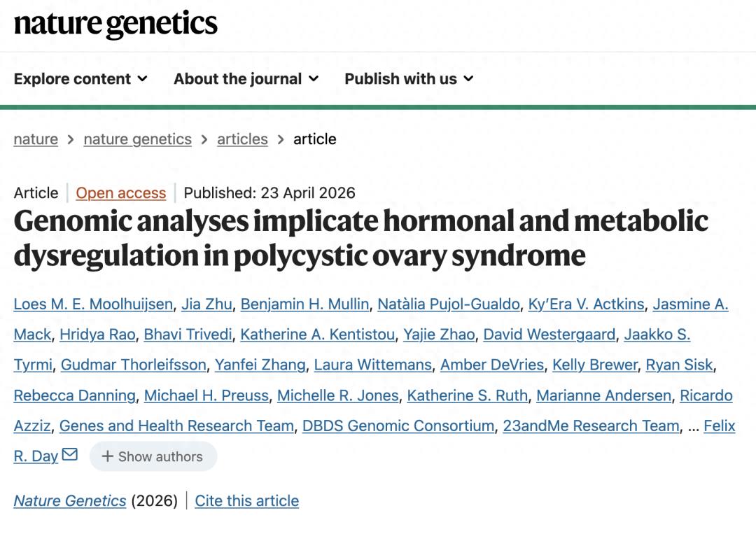This screenshot has width=756, height=534.
Task: Click the article title heading
Action: click(x=360, y=239)
